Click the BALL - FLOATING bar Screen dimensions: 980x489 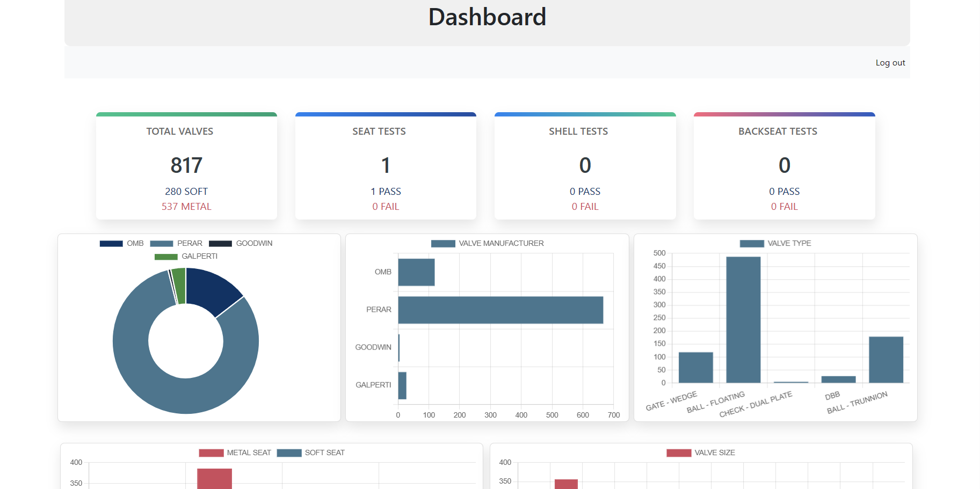click(743, 320)
